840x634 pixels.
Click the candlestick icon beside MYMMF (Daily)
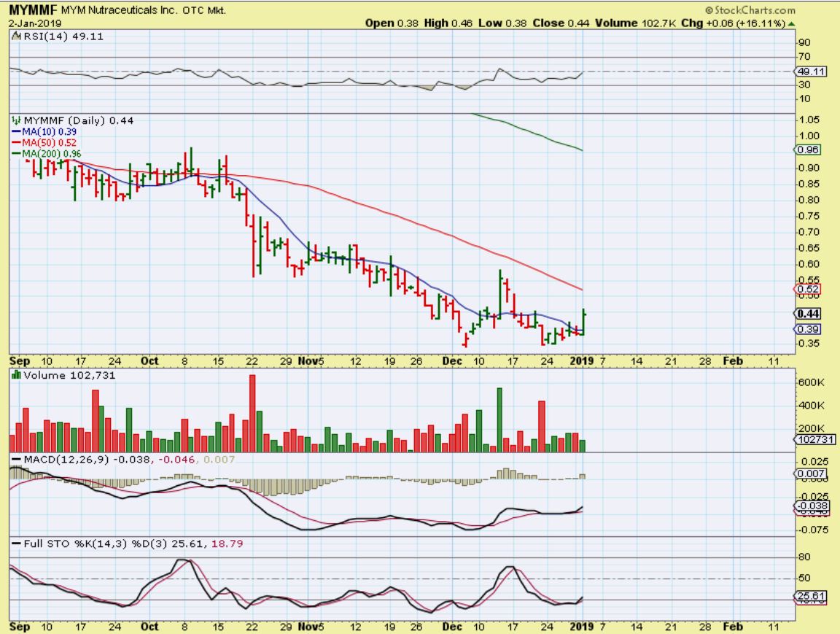pos(14,120)
